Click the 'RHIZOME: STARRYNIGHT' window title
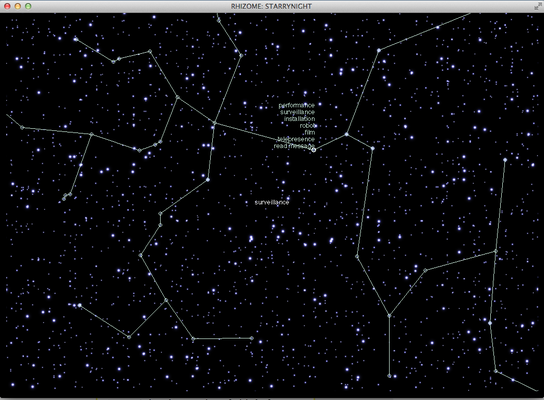The height and width of the screenshot is (400, 544). click(271, 6)
